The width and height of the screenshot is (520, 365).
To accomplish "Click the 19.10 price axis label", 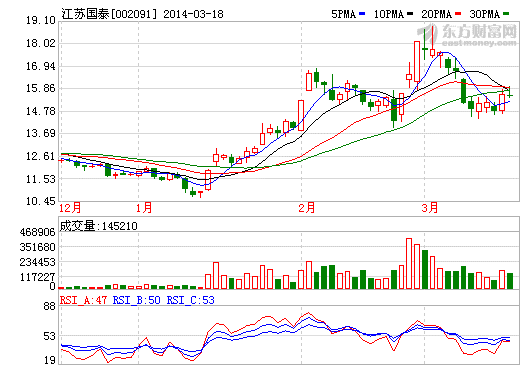I will [x=41, y=21].
